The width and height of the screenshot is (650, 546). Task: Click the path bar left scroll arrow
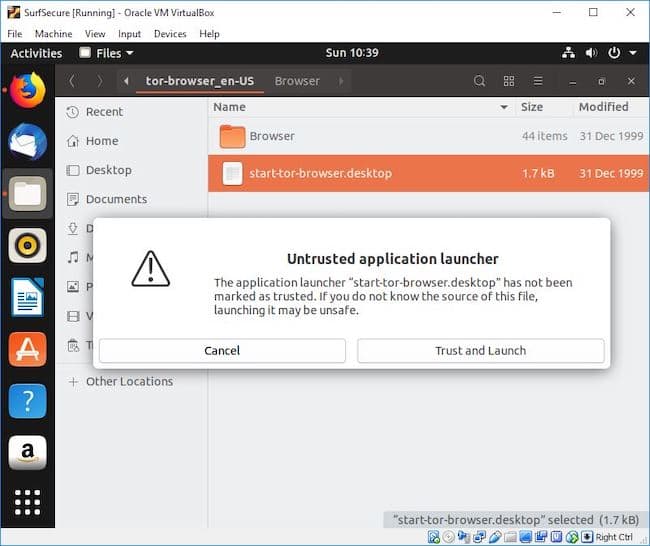126,81
